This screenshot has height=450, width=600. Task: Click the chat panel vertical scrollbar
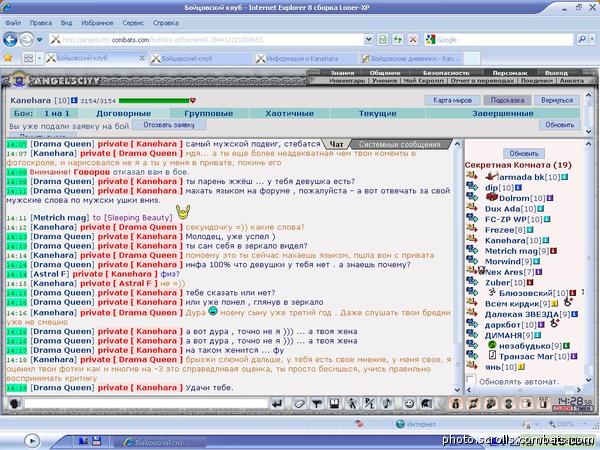tap(457, 267)
